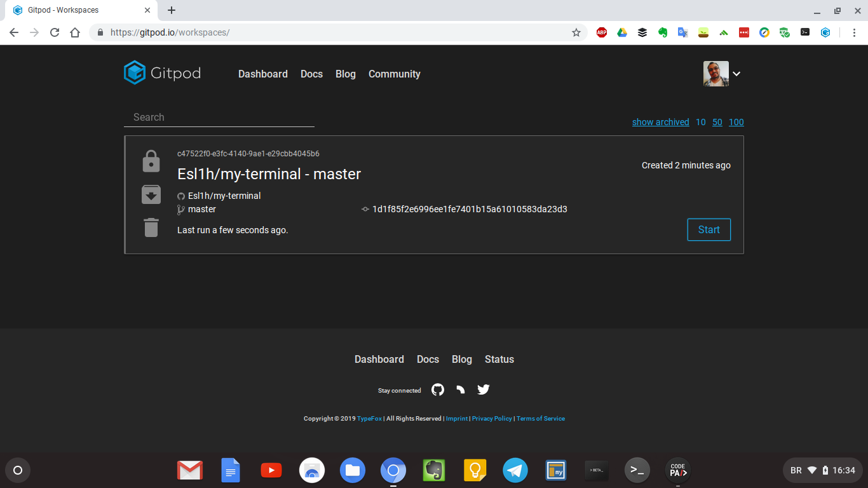Bookmark this page with the star icon
Image resolution: width=868 pixels, height=488 pixels.
(576, 32)
